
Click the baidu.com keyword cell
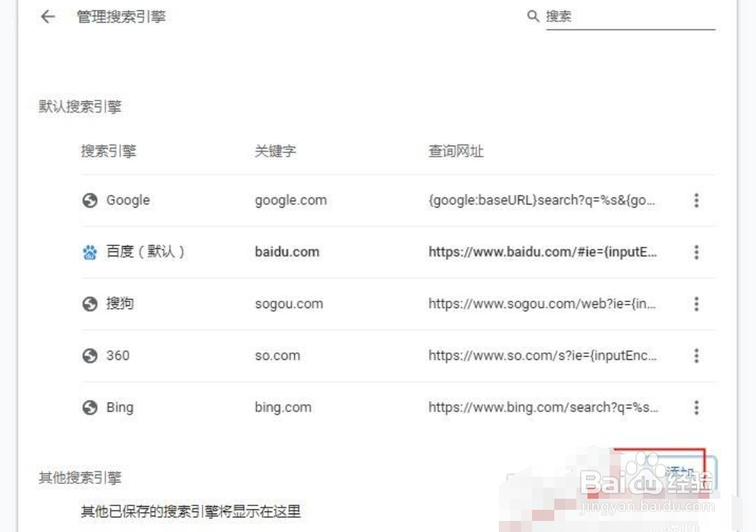287,252
